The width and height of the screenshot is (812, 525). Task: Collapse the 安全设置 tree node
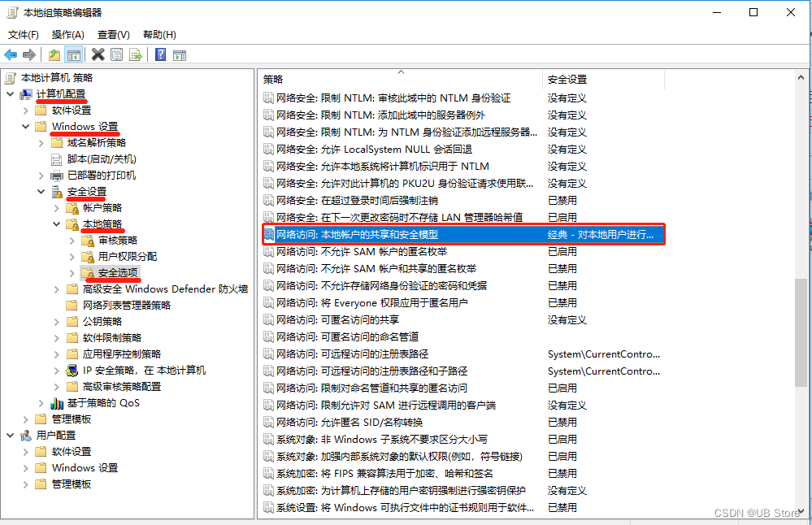[x=41, y=192]
